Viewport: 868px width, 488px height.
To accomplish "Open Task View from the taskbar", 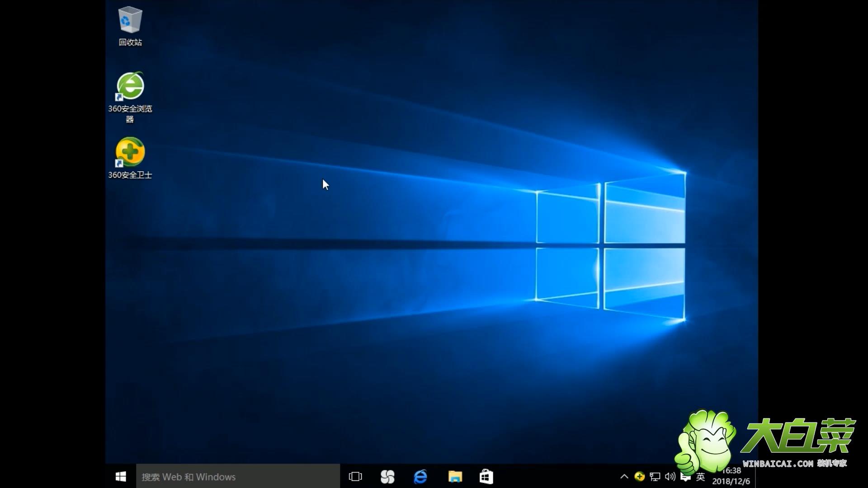I will point(355,476).
